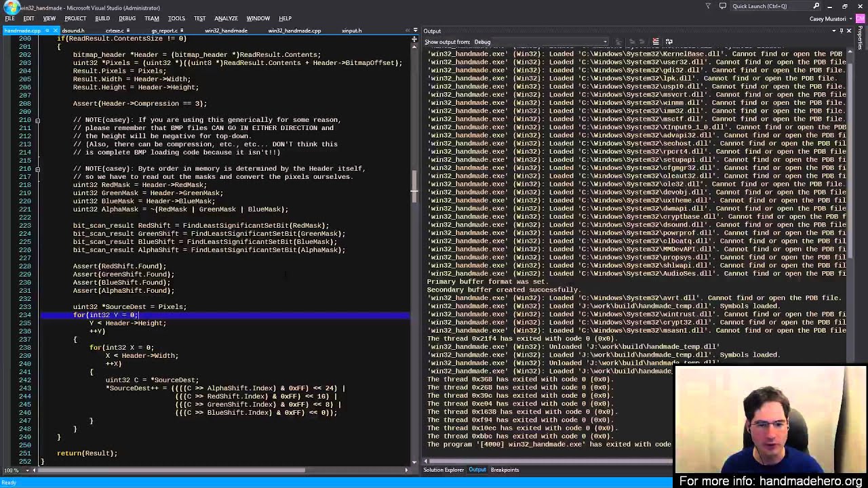This screenshot has width=868, height=488.
Task: Click the Output panel title
Action: click(x=432, y=31)
